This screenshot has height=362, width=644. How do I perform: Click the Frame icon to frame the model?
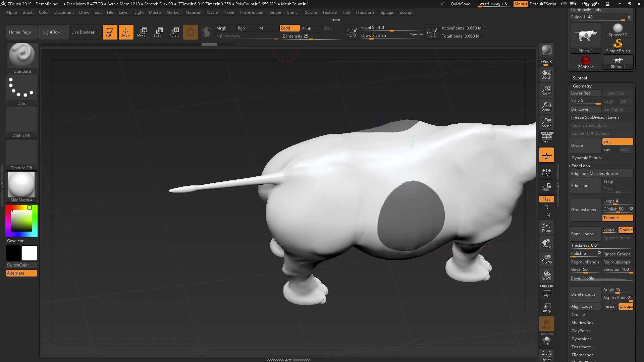(x=546, y=227)
